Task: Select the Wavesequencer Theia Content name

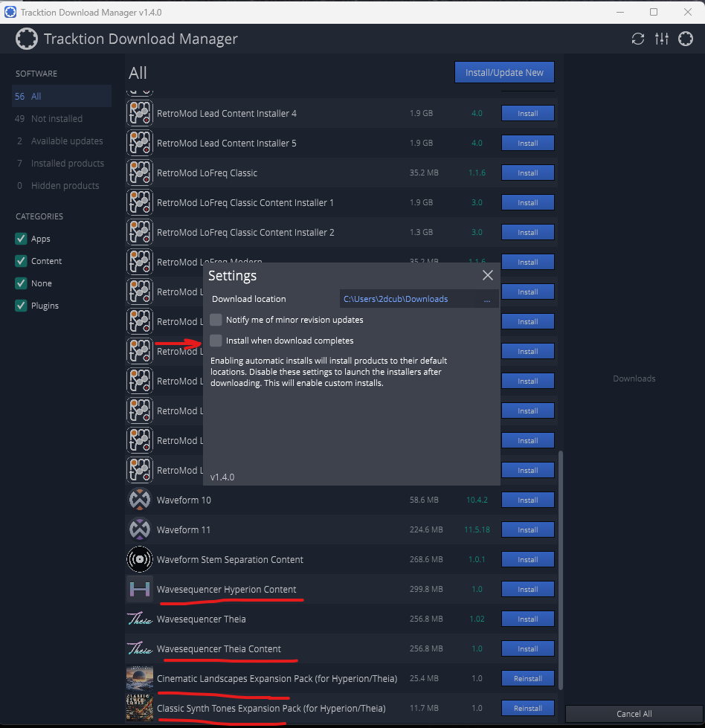Action: click(219, 648)
